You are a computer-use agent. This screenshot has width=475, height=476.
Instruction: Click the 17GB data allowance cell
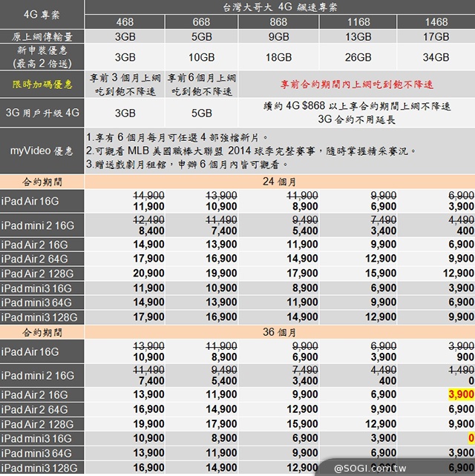tap(436, 37)
